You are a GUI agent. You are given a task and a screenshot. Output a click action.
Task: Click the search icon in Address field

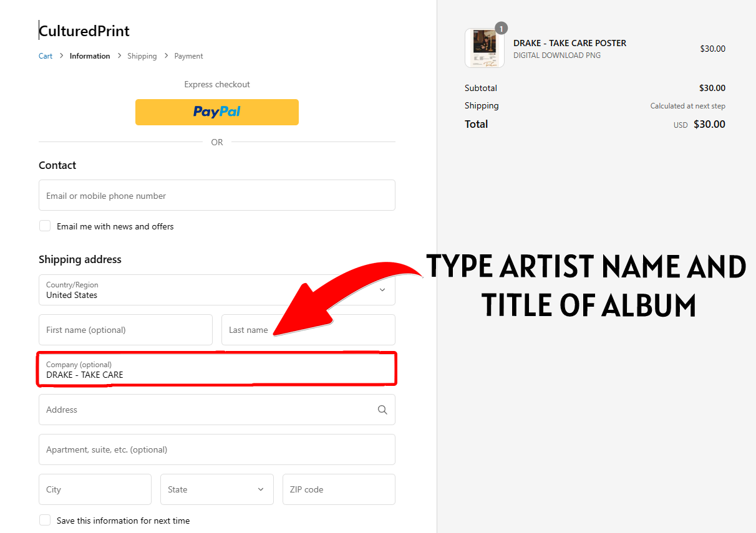coord(382,410)
